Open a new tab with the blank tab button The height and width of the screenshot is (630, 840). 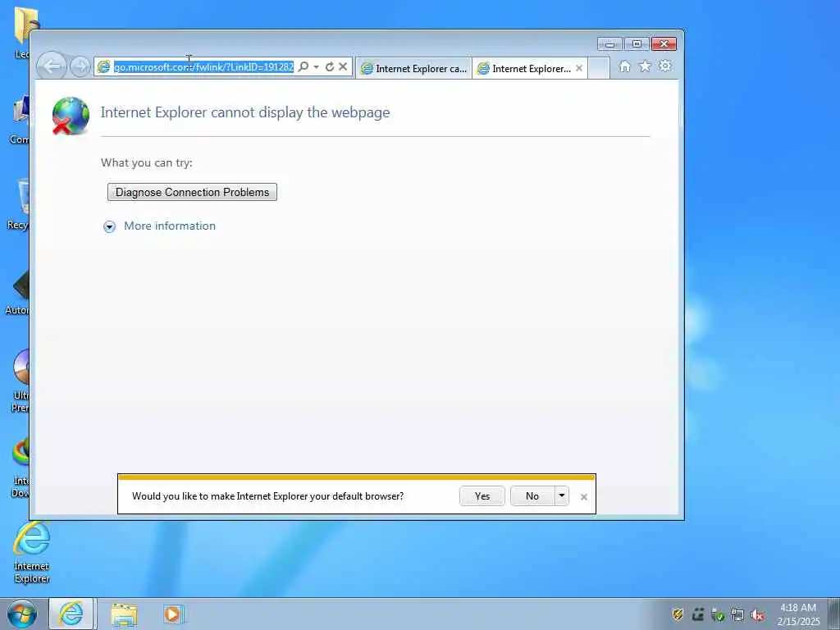pyautogui.click(x=599, y=68)
